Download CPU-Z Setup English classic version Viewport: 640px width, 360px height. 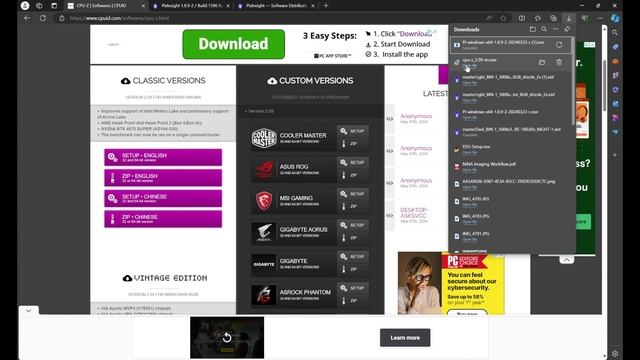(x=163, y=157)
